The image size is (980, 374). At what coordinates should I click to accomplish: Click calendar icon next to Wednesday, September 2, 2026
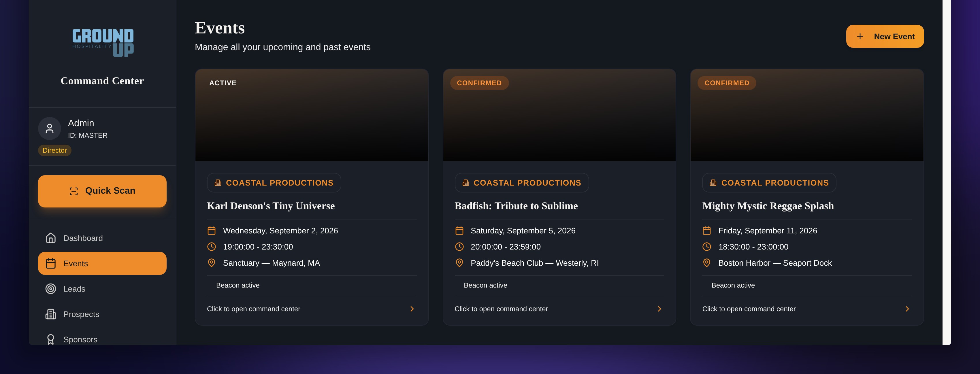[212, 231]
